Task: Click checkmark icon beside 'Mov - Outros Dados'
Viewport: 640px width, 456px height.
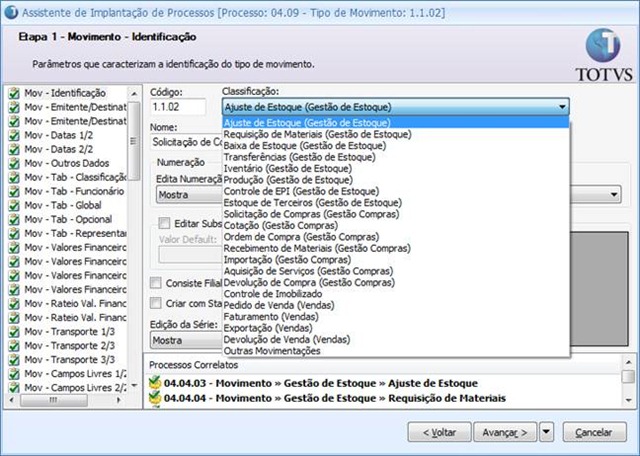Action: coord(14,163)
